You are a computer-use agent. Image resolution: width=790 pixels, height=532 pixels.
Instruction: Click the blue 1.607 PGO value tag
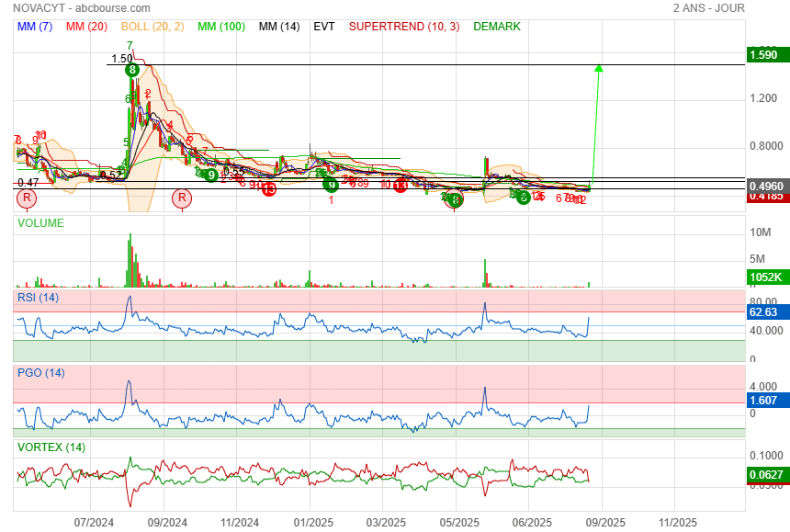tap(768, 401)
